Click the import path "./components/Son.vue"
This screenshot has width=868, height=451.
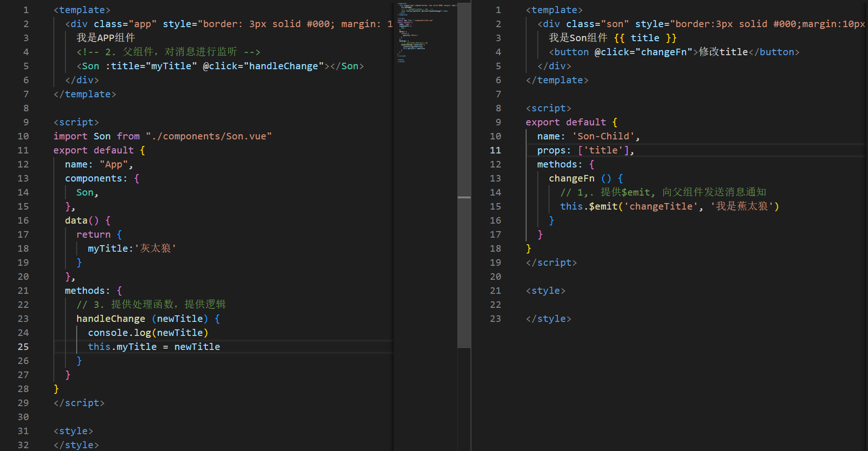coord(209,136)
